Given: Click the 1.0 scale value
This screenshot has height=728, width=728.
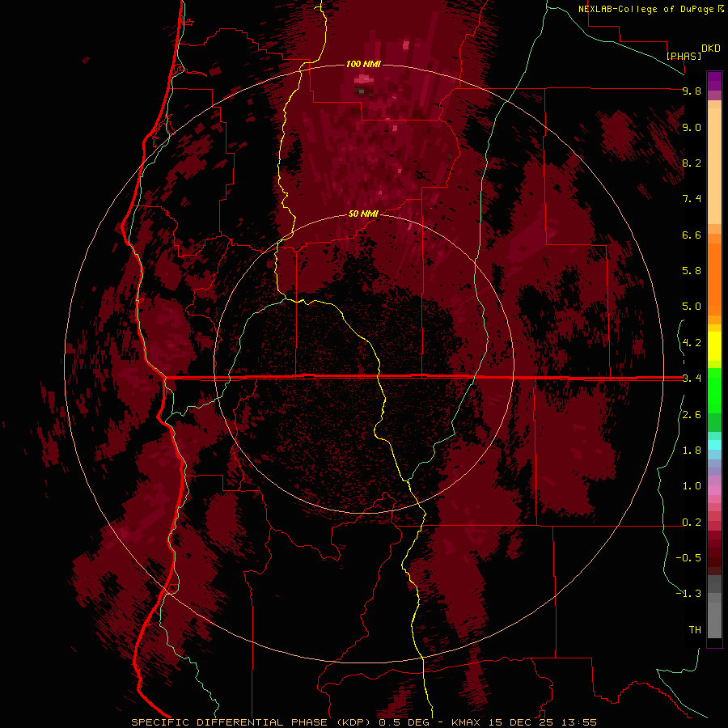Looking at the screenshot, I should point(692,486).
